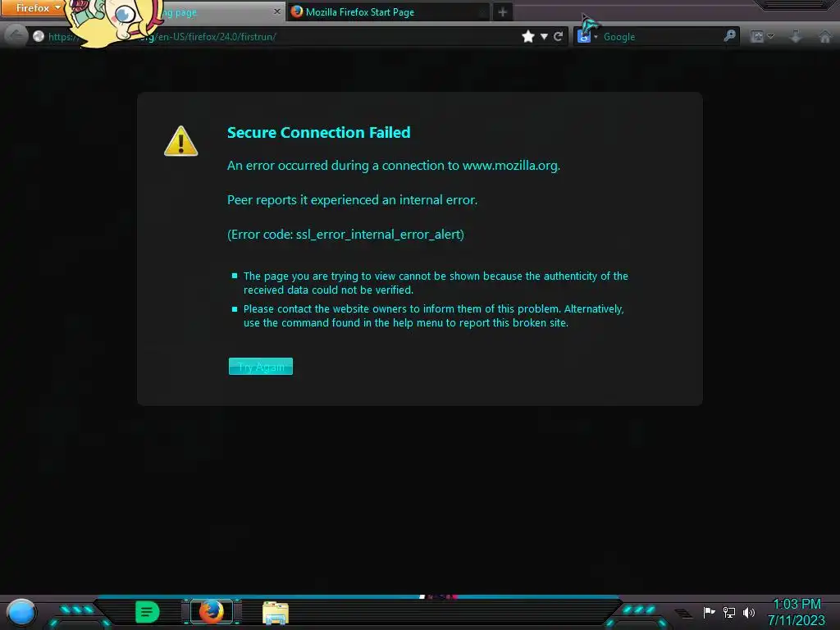Open File Explorer from the taskbar
840x630 pixels.
[276, 613]
